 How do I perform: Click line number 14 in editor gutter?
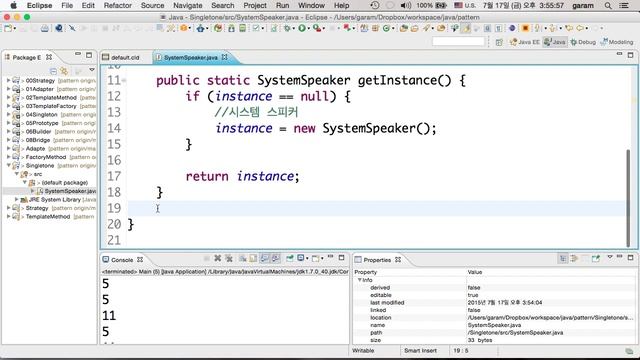point(114,128)
